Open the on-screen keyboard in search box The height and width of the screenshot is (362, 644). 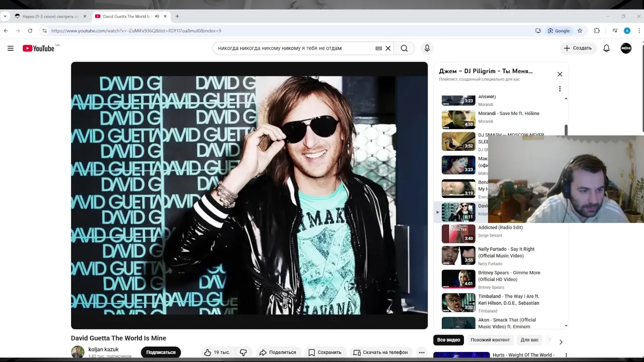click(378, 48)
